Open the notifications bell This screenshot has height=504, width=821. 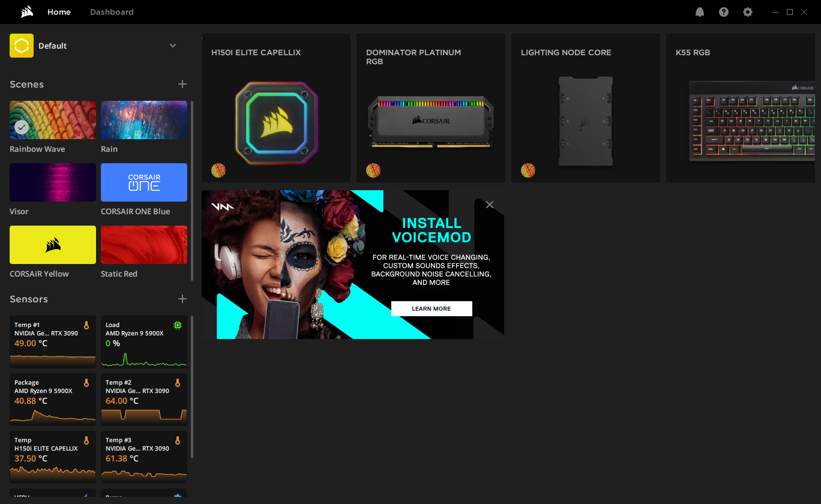(x=700, y=12)
